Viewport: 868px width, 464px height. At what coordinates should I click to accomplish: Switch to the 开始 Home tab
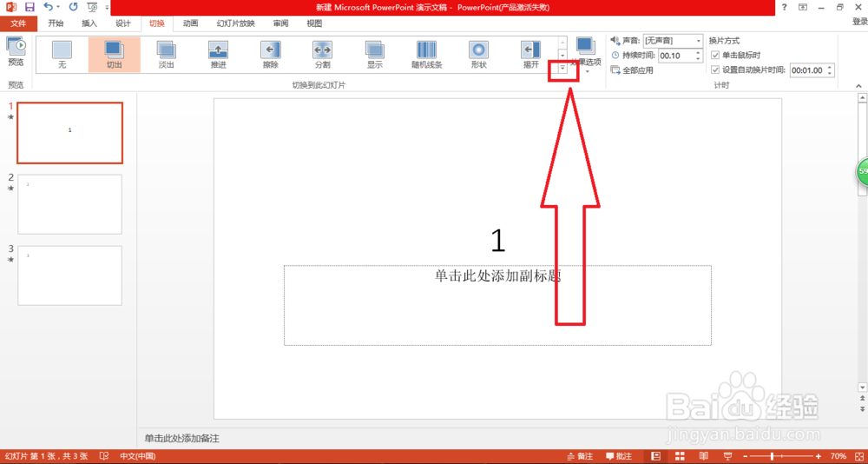56,23
